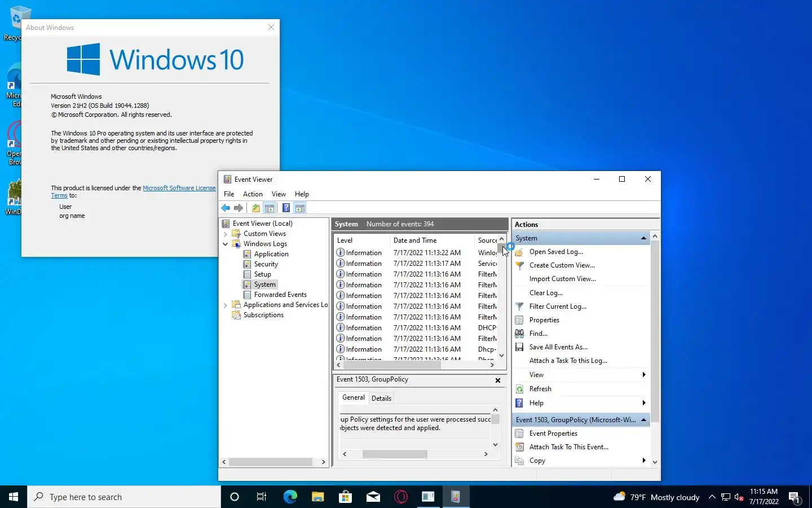Toggle Show/Hide Console Tree toolbar icon

coord(270,208)
